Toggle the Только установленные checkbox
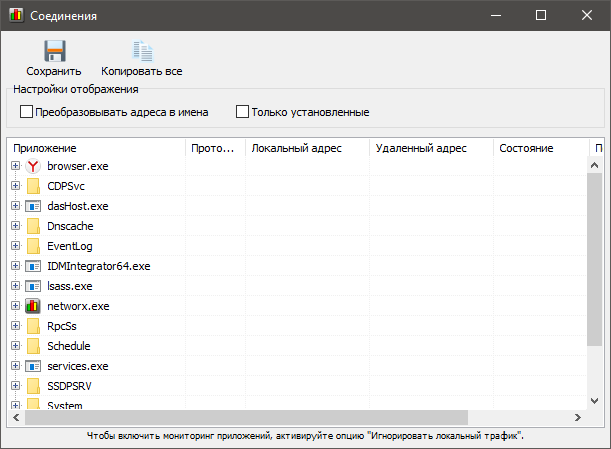Viewport: 611px width, 449px height. (242, 112)
